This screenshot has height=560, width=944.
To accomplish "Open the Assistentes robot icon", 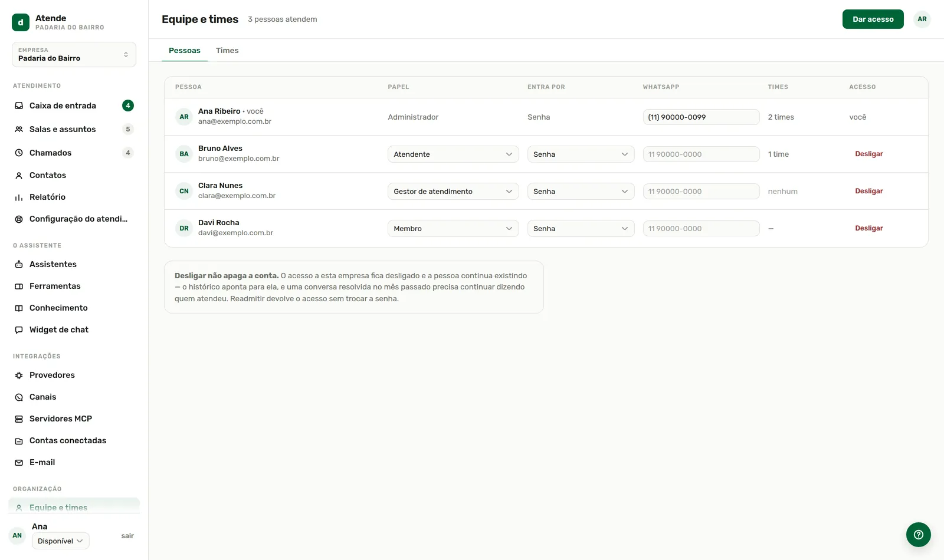I will pyautogui.click(x=19, y=264).
